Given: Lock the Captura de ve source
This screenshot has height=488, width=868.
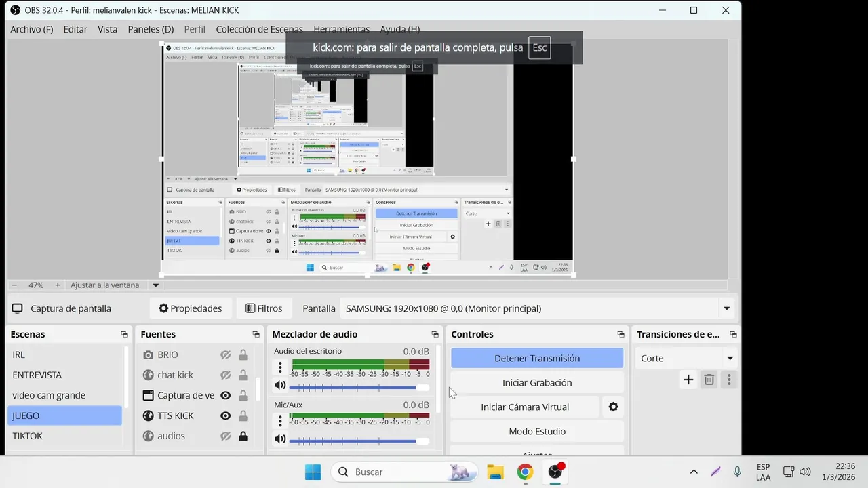Looking at the screenshot, I should 243,395.
